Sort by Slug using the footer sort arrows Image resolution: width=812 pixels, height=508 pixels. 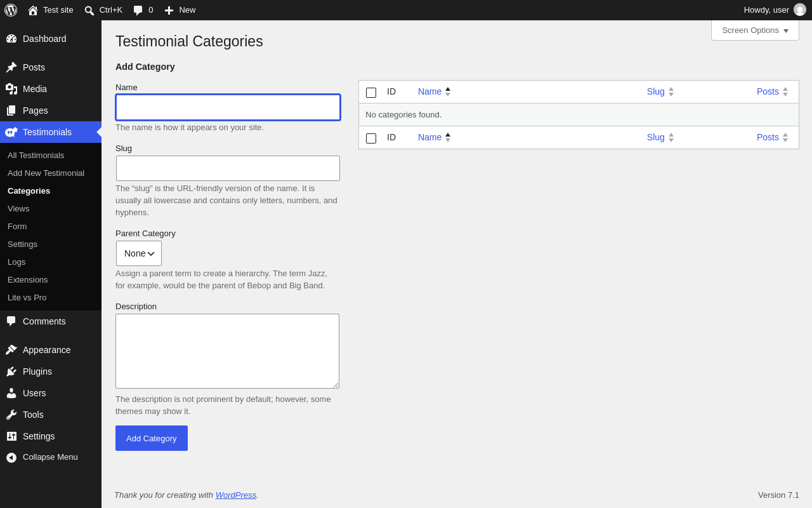pyautogui.click(x=671, y=137)
